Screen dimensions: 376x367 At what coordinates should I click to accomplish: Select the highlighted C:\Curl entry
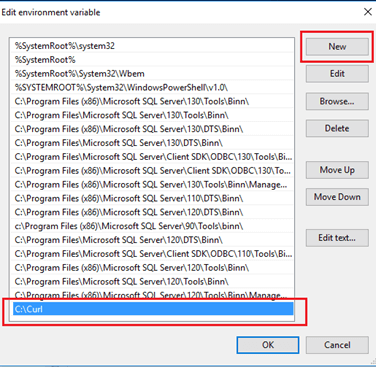[153, 309]
